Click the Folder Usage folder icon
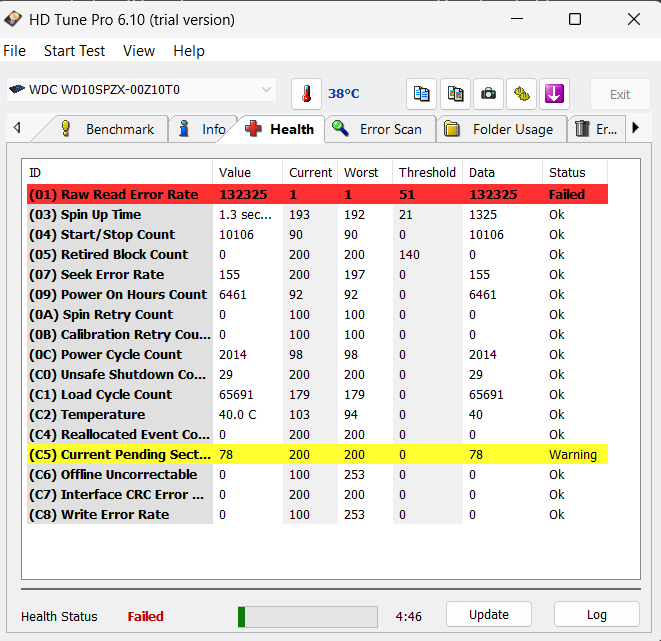Image resolution: width=661 pixels, height=641 pixels. coord(451,129)
